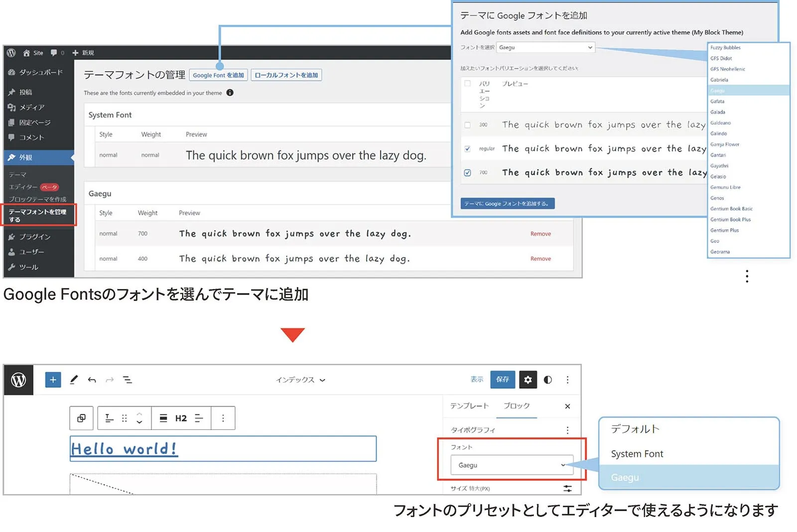Check the 300 font weight variation
Screen dimensions: 797x532
tap(467, 124)
